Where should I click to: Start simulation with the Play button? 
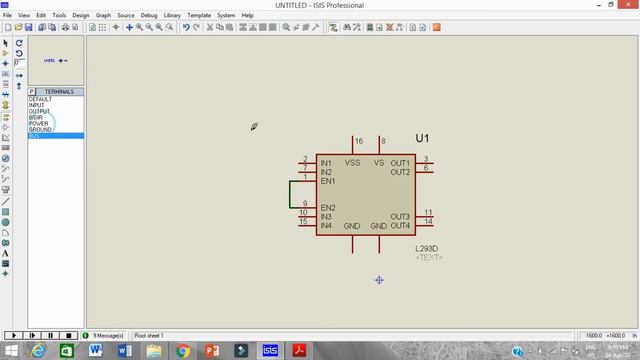tap(13, 336)
